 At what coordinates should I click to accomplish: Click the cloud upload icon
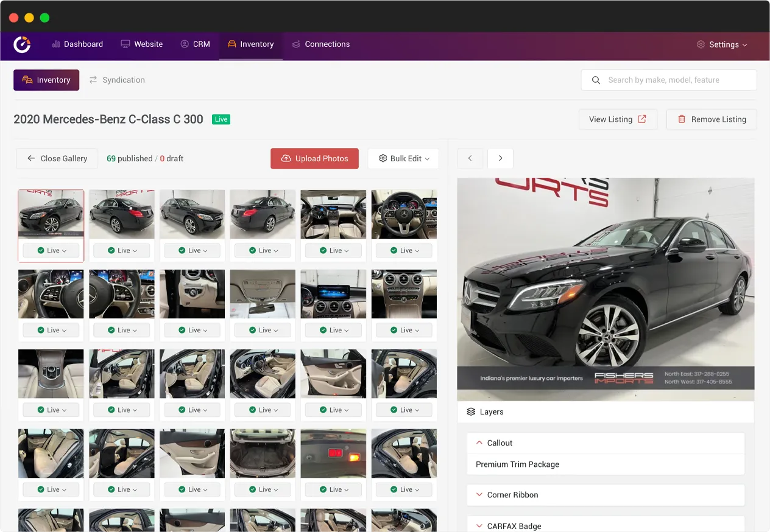click(286, 158)
